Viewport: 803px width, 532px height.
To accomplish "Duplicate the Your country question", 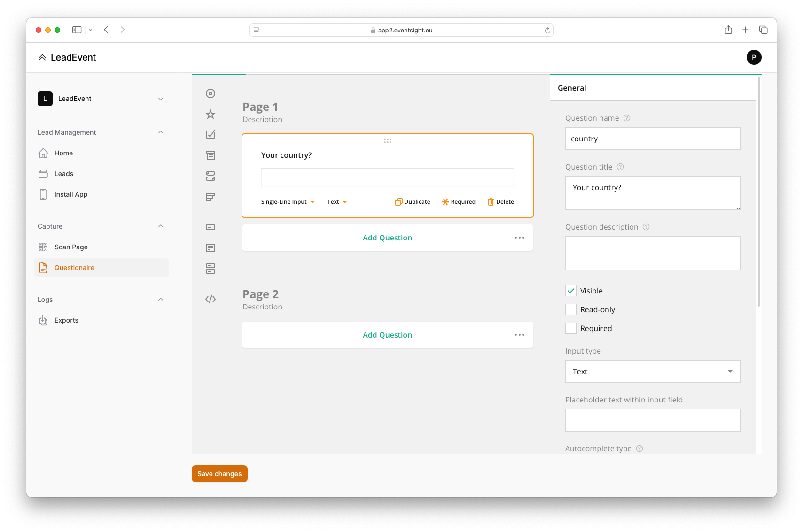I will tap(413, 202).
